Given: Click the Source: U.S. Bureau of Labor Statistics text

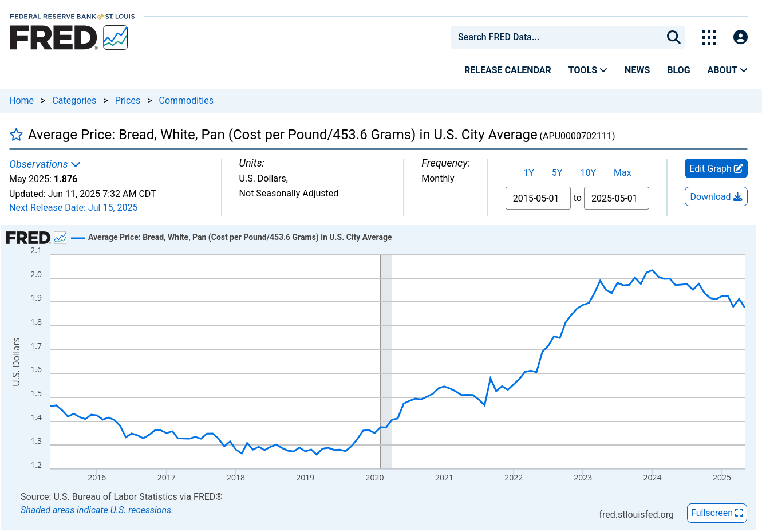Looking at the screenshot, I should (x=121, y=496).
